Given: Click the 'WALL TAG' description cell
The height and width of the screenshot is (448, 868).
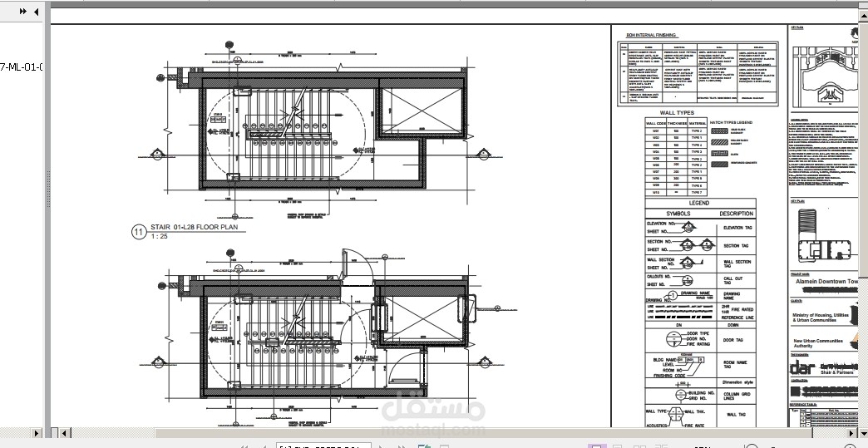Looking at the screenshot, I should (737, 414).
